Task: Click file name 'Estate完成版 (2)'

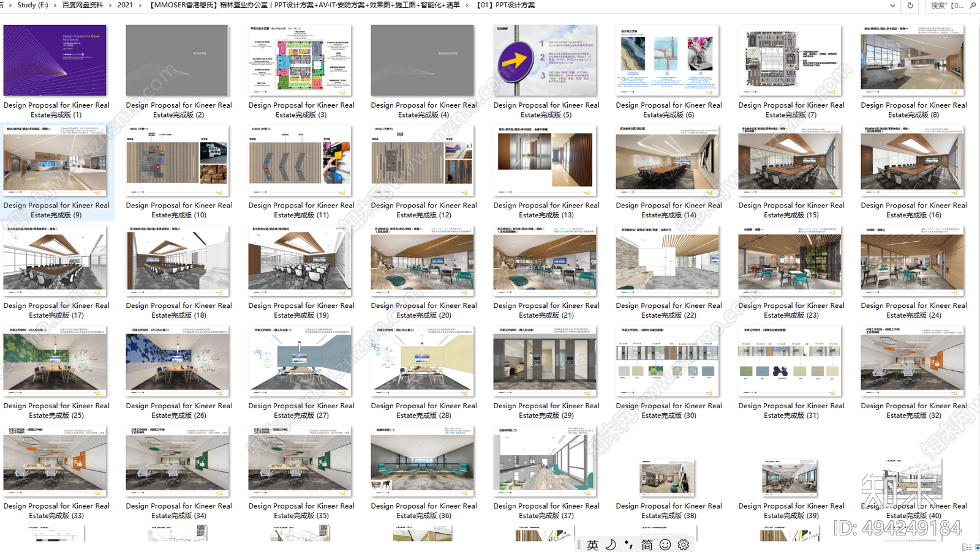Action: point(179,110)
